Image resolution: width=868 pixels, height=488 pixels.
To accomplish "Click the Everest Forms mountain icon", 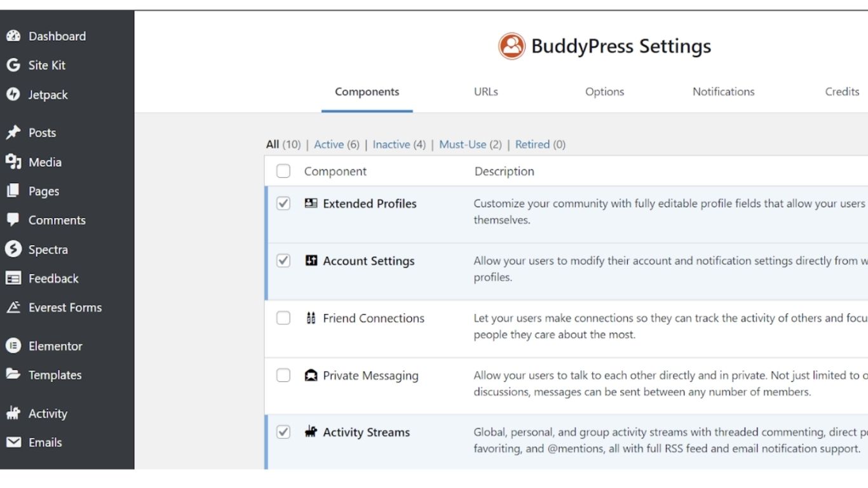I will [13, 308].
